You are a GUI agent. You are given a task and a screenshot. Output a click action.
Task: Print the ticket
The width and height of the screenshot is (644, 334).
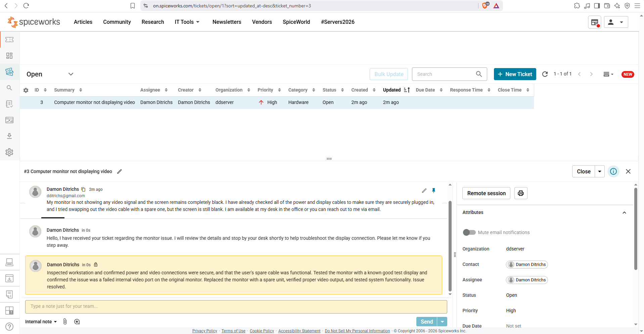521,193
